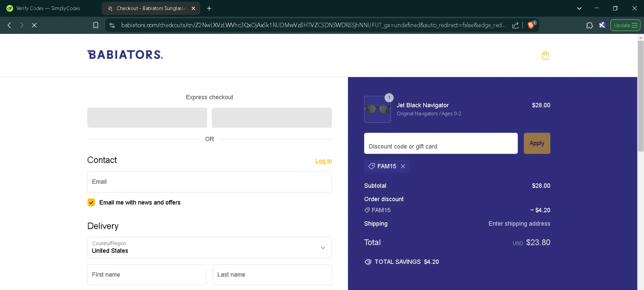Screen dimensions: 644x290
Task: Click the second express checkout button
Action: [x=272, y=118]
